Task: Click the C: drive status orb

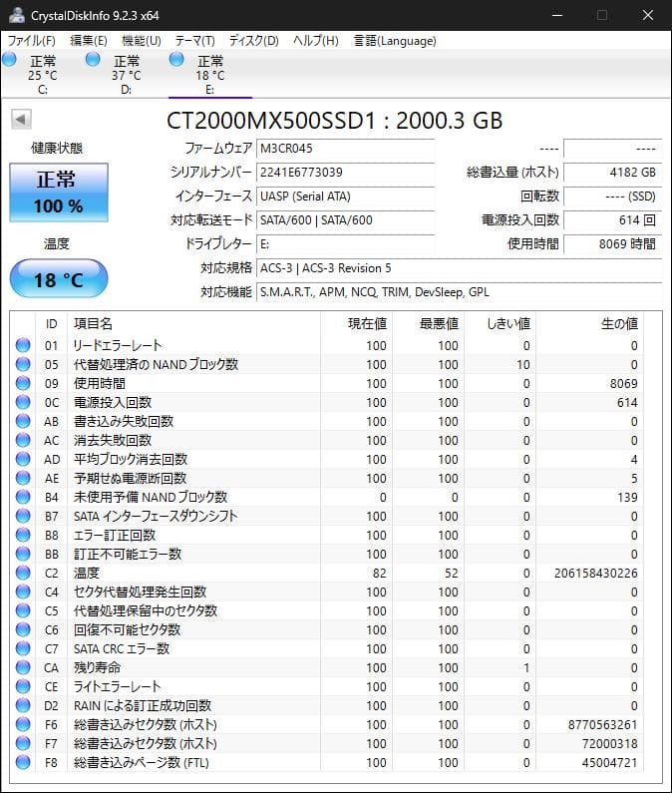Action: pos(9,60)
